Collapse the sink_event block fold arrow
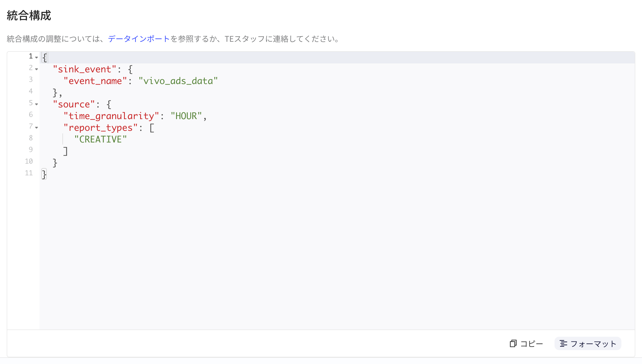 click(37, 69)
